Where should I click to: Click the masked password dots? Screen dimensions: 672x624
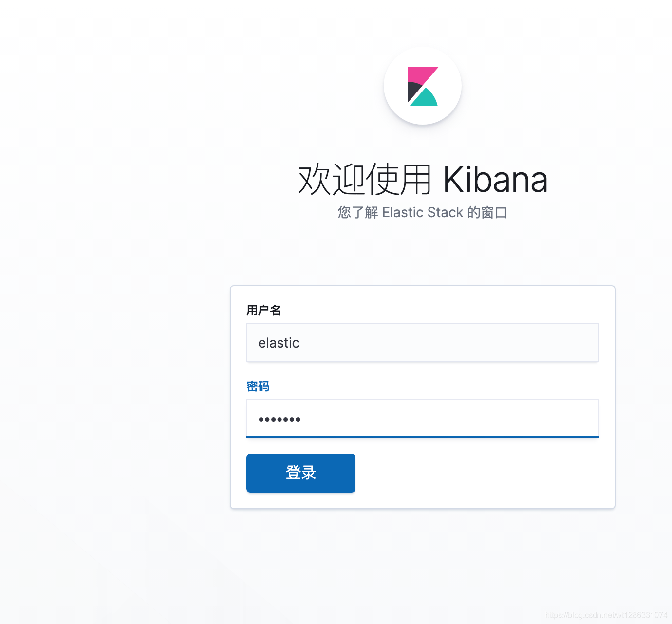point(279,419)
